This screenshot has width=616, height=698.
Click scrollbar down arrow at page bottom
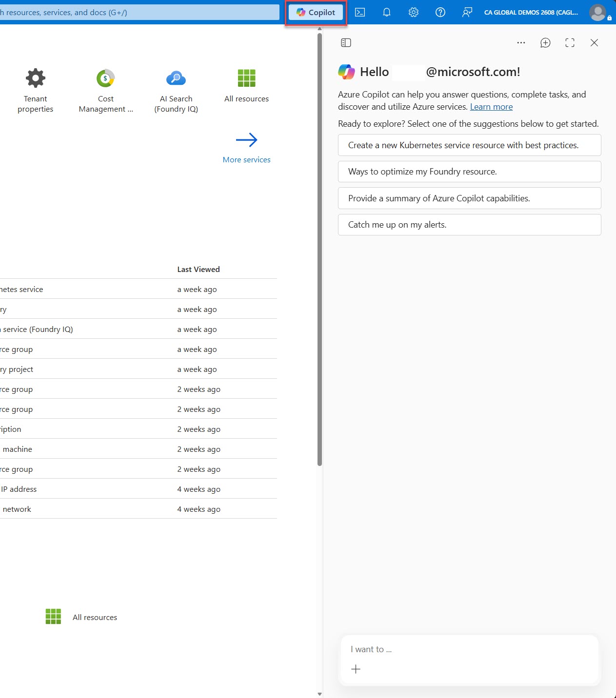click(x=319, y=694)
